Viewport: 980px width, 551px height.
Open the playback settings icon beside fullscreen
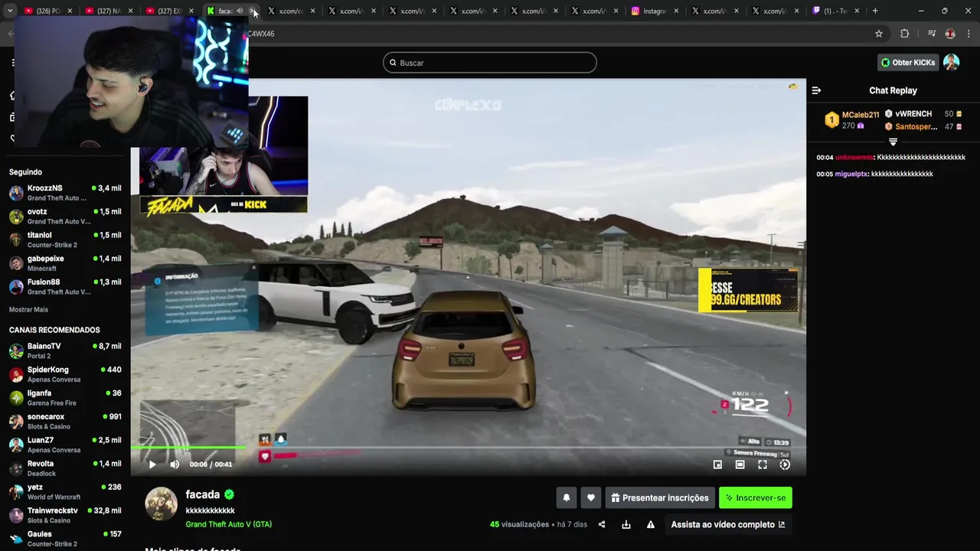tap(785, 465)
